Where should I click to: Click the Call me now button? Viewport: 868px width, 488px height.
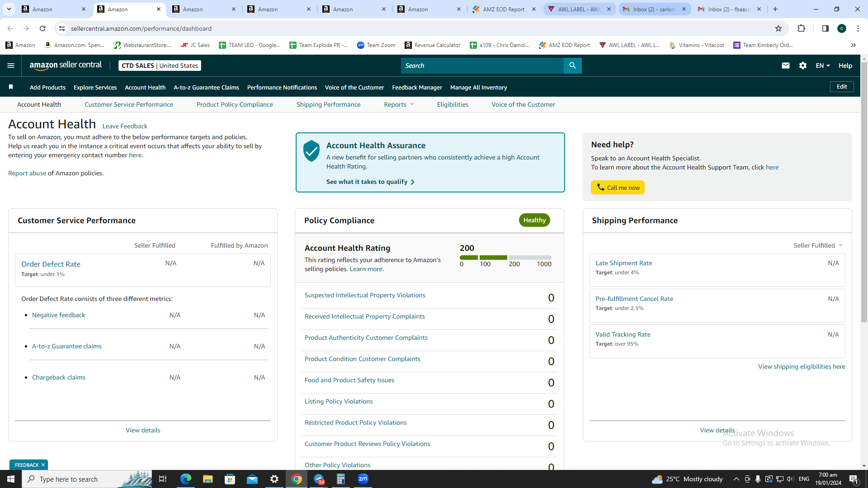click(x=618, y=188)
